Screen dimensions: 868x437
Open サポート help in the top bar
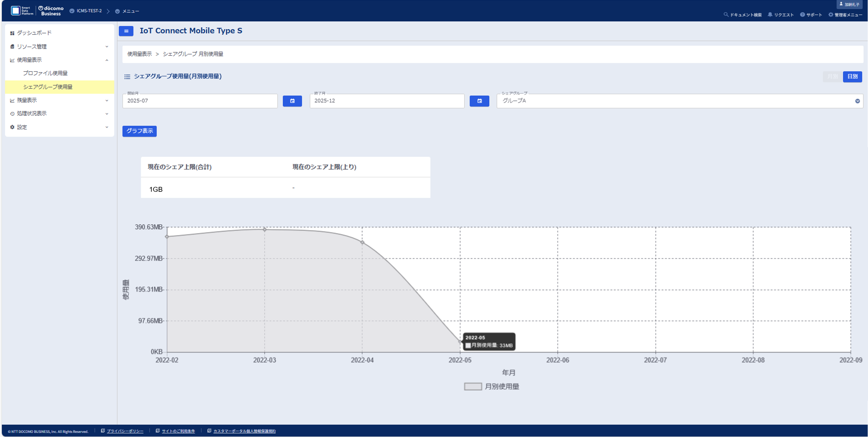pyautogui.click(x=802, y=14)
